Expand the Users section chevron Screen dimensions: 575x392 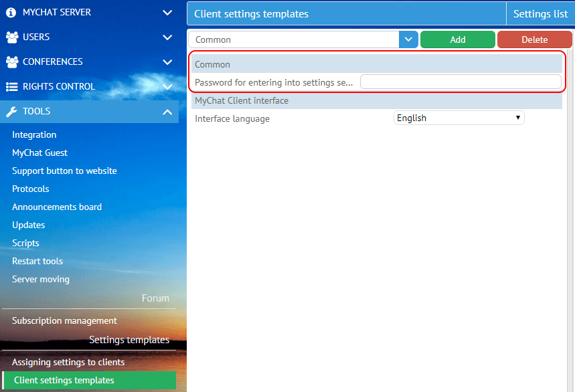(x=167, y=37)
